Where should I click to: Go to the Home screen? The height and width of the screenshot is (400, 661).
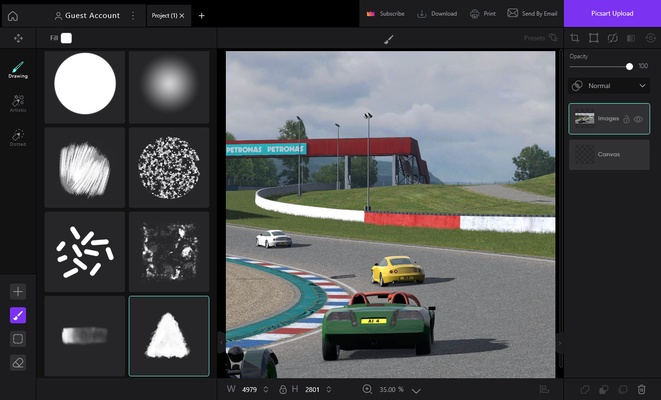coord(13,15)
